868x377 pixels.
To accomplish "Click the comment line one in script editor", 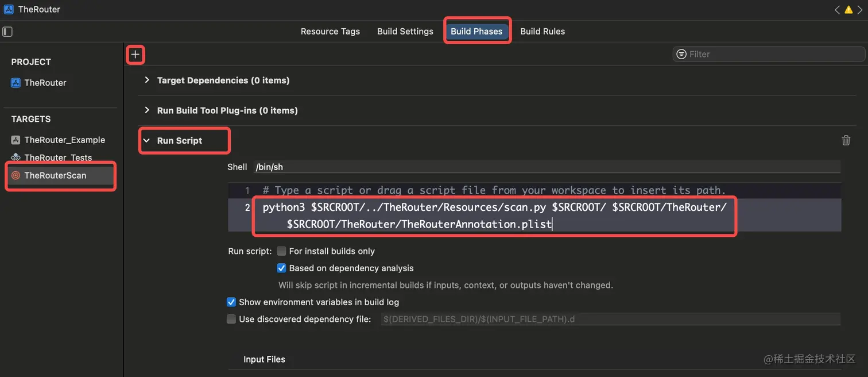I will [494, 190].
